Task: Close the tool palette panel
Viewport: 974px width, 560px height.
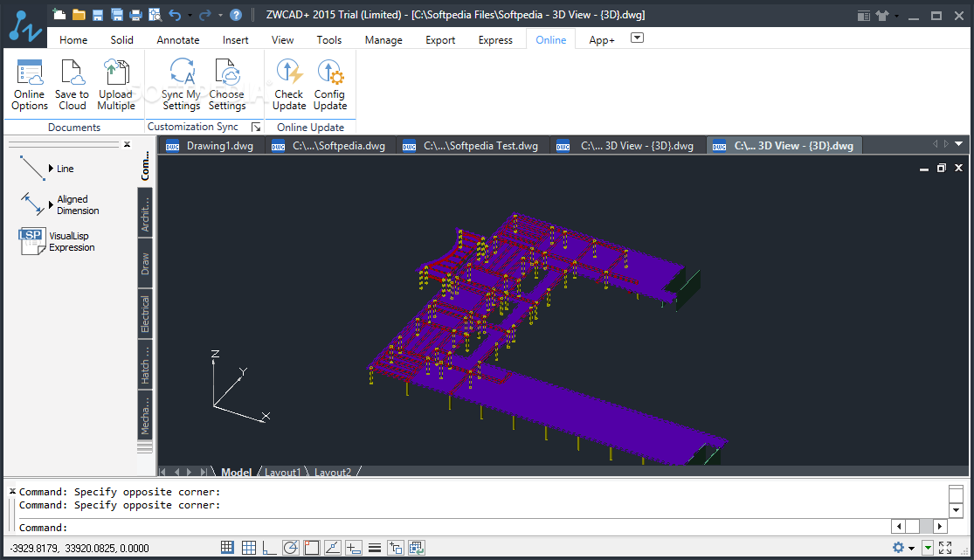Action: pos(127,144)
